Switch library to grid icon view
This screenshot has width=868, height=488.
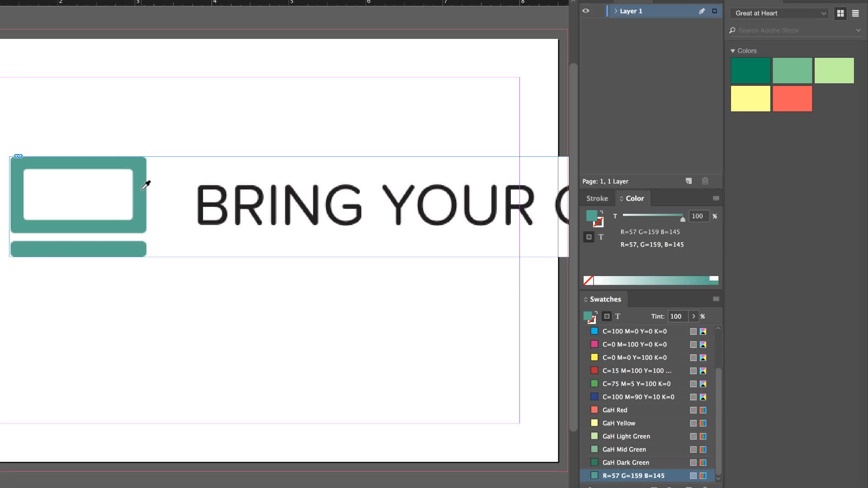pyautogui.click(x=840, y=13)
